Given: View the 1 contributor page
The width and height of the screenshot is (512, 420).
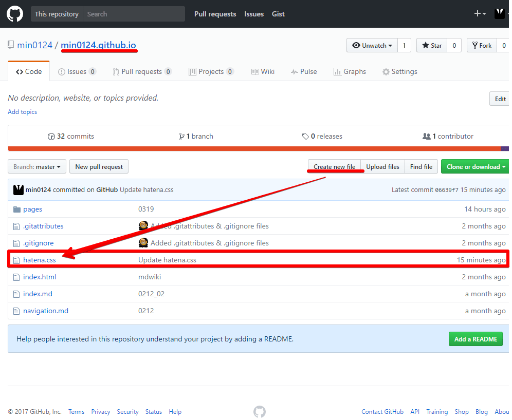Looking at the screenshot, I should (x=448, y=136).
